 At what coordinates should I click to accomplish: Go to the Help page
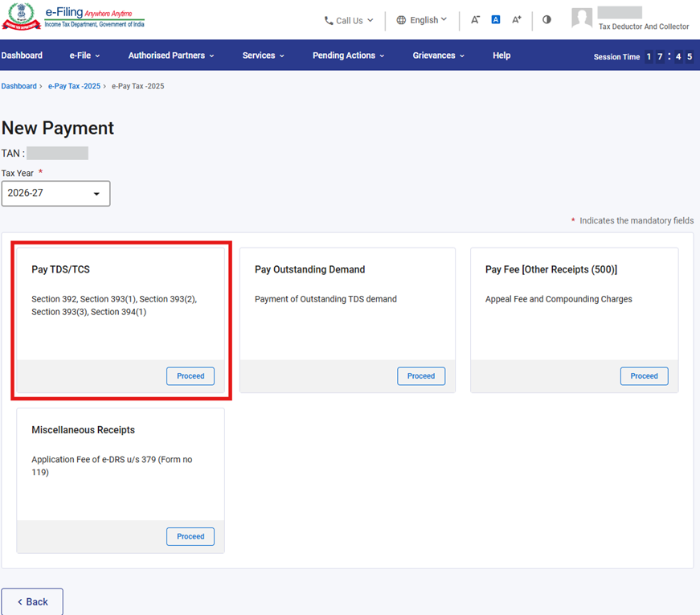[x=501, y=55]
